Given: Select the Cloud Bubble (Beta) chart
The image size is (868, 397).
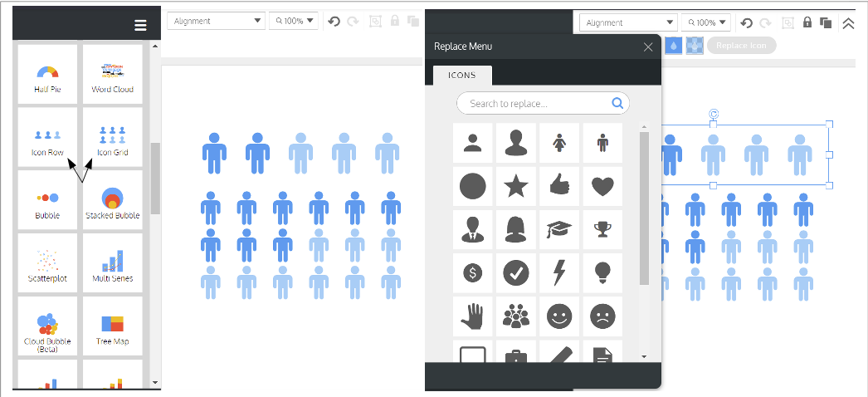Looking at the screenshot, I should click(47, 326).
